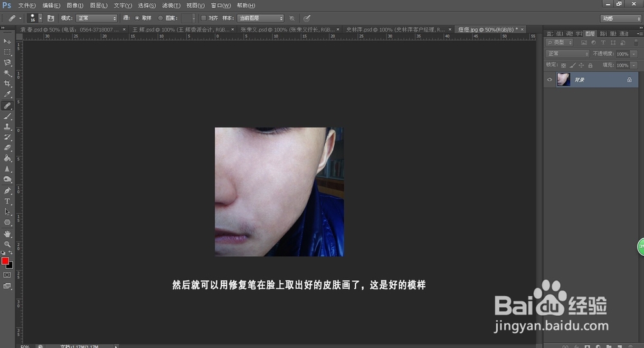Open the 动感 workspace dropdown
The height and width of the screenshot is (348, 644).
click(621, 19)
